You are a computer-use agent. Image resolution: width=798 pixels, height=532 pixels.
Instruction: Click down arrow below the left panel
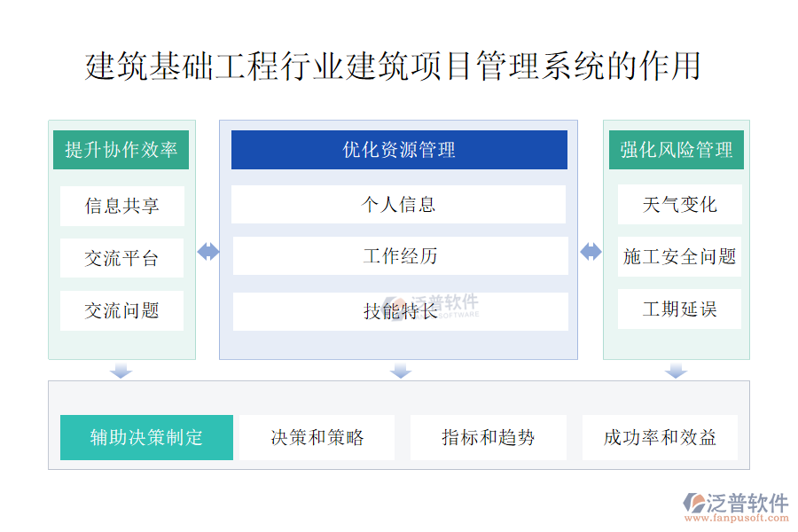pyautogui.click(x=121, y=370)
